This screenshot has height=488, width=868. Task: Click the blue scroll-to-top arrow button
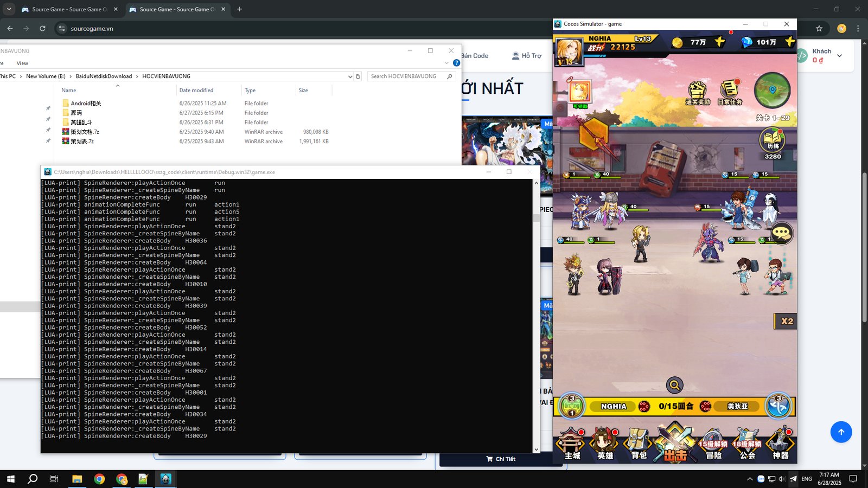pos(841,432)
